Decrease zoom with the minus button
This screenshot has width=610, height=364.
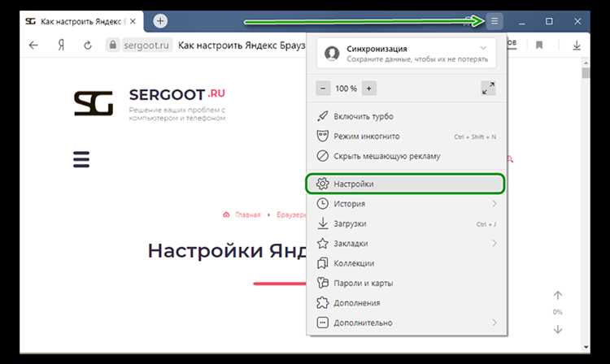[323, 89]
